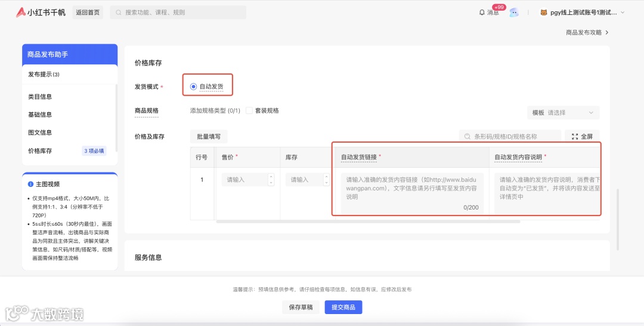Click the page vertical scrollbar
Viewport: 644px width, 326px height.
point(617,220)
